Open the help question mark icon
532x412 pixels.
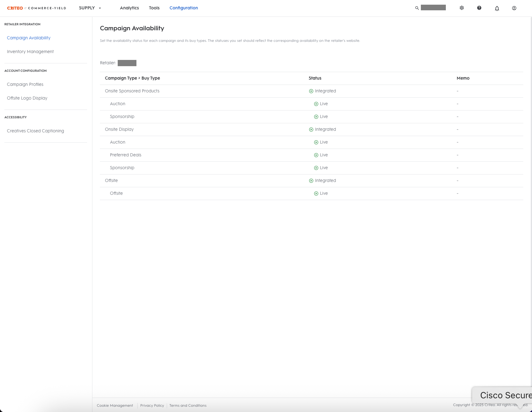point(479,8)
